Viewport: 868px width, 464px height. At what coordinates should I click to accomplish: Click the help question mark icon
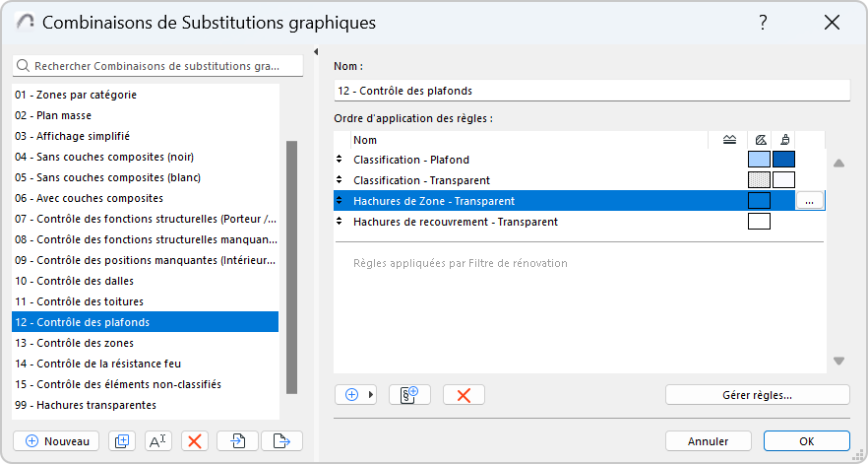pos(763,22)
